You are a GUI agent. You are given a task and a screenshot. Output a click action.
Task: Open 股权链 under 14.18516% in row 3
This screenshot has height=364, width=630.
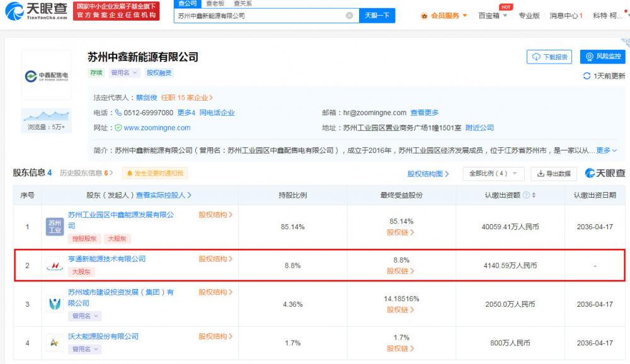(x=400, y=310)
